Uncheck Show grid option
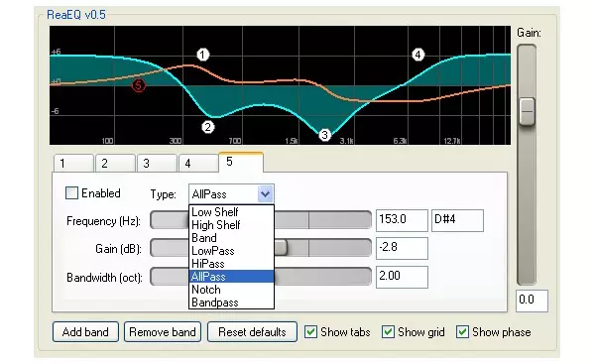The image size is (595, 364). [x=388, y=332]
